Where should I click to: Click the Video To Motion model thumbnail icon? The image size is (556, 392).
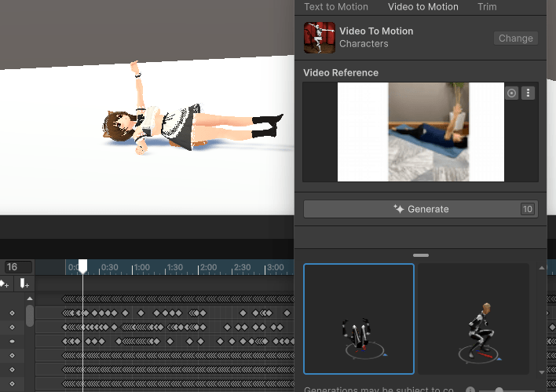click(320, 38)
